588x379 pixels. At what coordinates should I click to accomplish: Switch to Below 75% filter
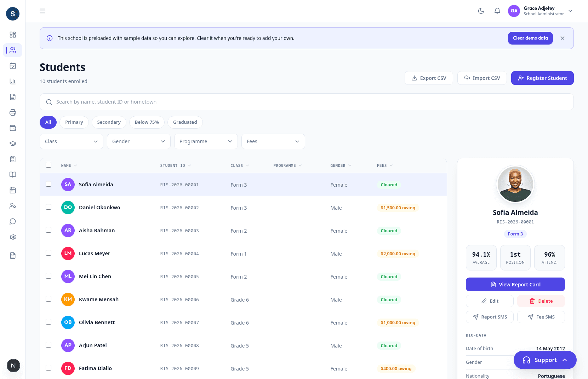tap(147, 122)
